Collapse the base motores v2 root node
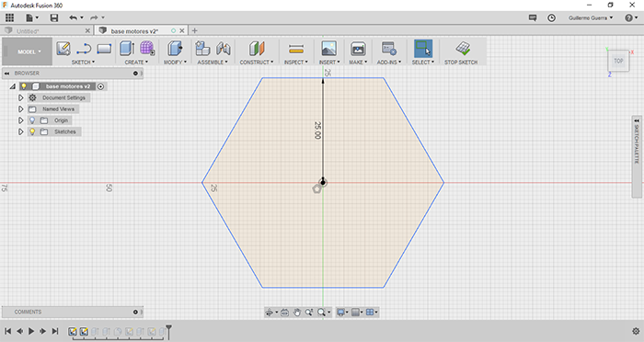Viewport: 644px width, 342px height. tap(12, 86)
